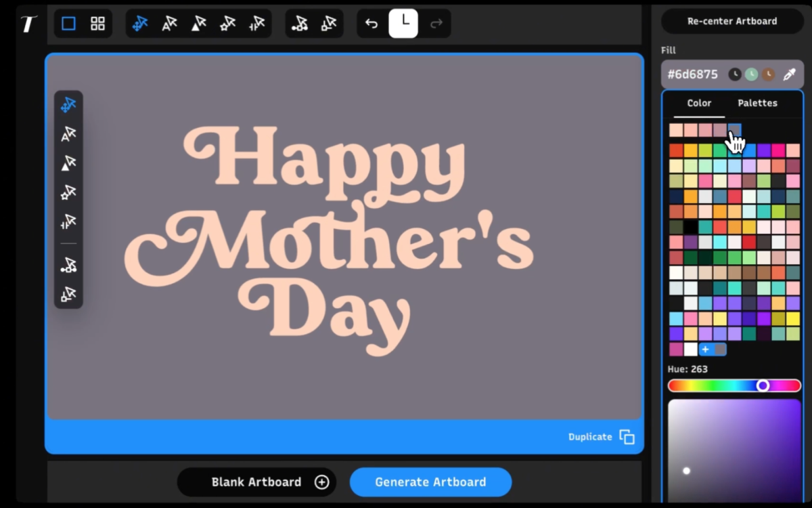The height and width of the screenshot is (508, 812).
Task: Select move tool in floating vertical toolbar
Action: click(68, 105)
